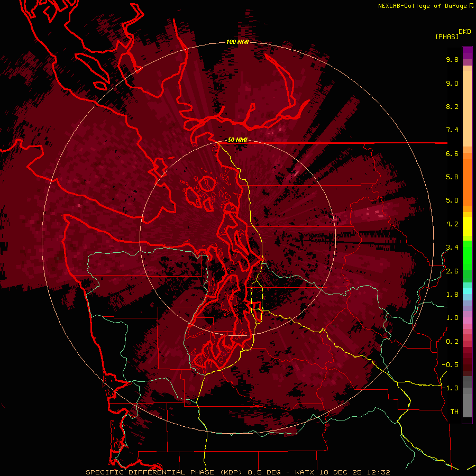This screenshot has width=476, height=476.
Task: Pick the pink band of the color scale
Action: pos(467,321)
